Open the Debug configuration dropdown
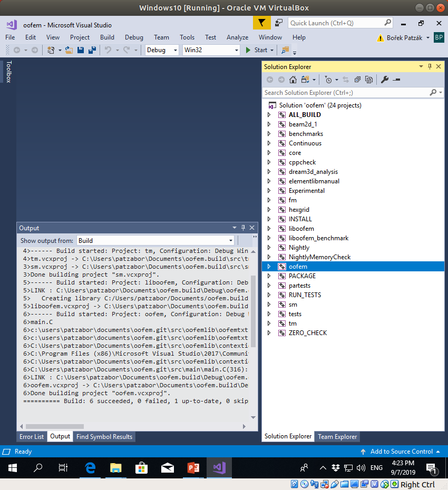The height and width of the screenshot is (490, 448). pyautogui.click(x=162, y=50)
